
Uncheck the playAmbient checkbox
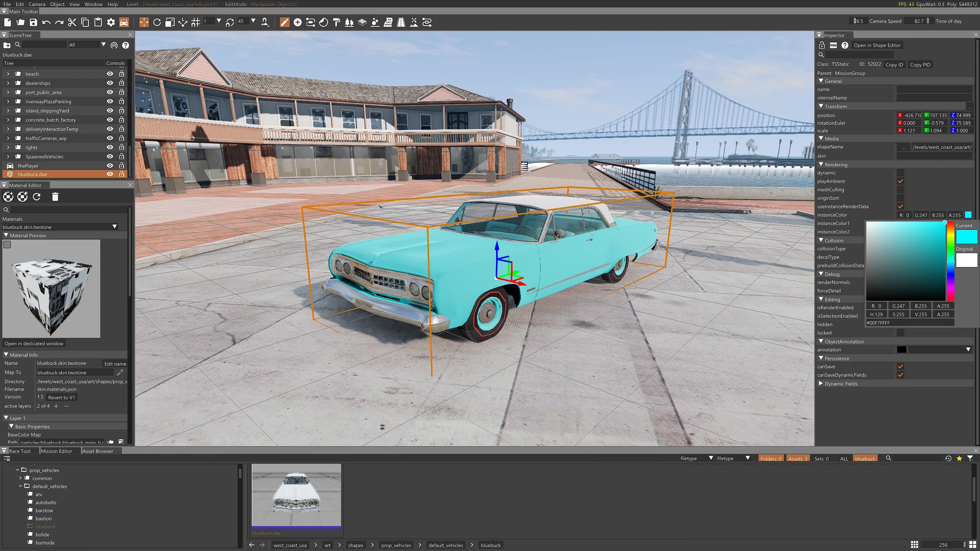[x=900, y=181]
